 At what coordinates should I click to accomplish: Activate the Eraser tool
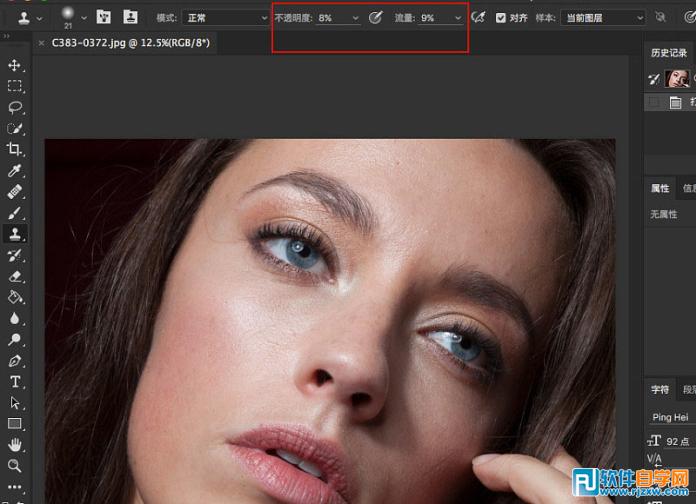tap(15, 276)
